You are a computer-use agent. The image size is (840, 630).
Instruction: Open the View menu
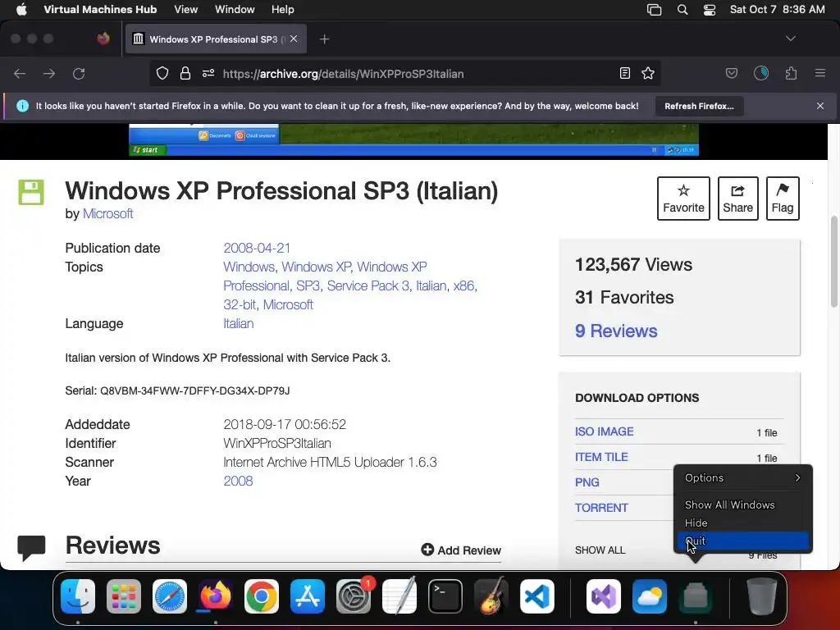(186, 10)
